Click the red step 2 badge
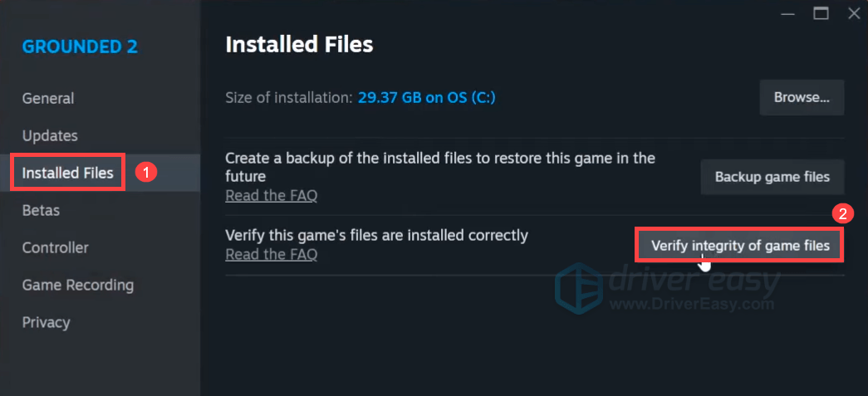This screenshot has height=396, width=868. click(843, 213)
